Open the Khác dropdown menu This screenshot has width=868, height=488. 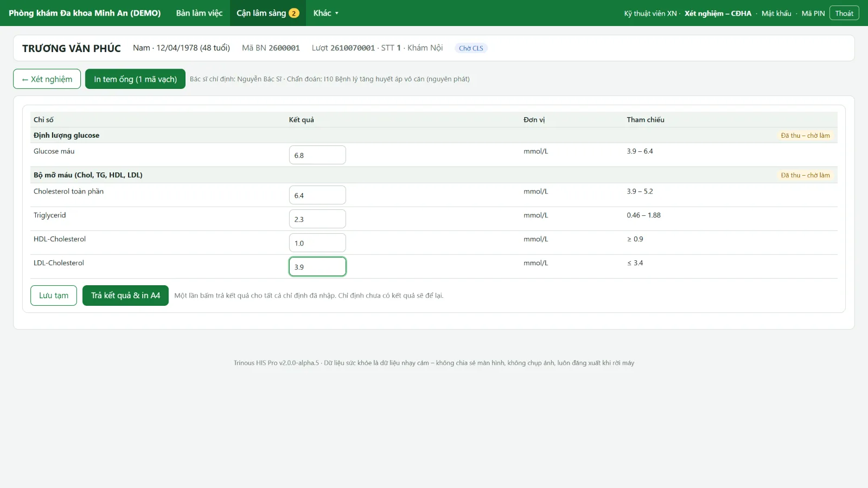pos(325,13)
